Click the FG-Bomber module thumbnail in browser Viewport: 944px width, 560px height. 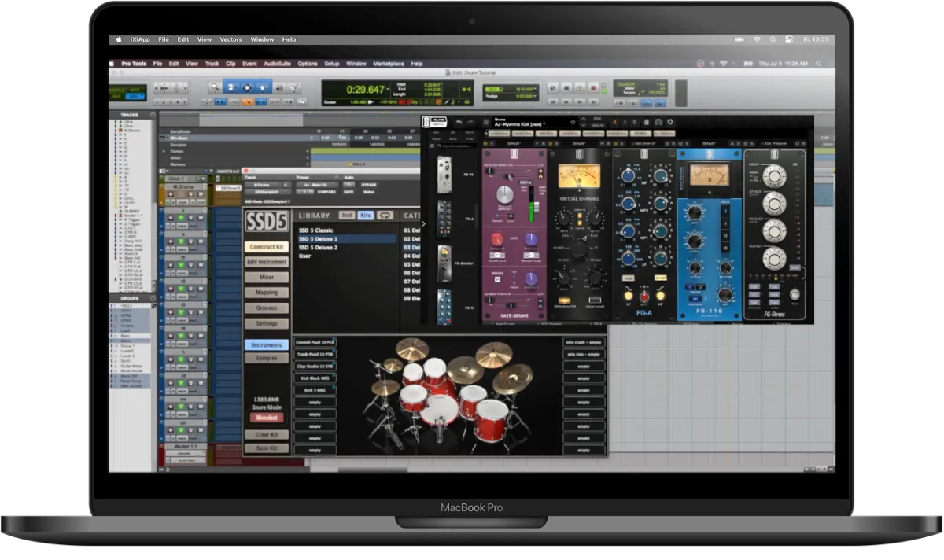(x=444, y=263)
